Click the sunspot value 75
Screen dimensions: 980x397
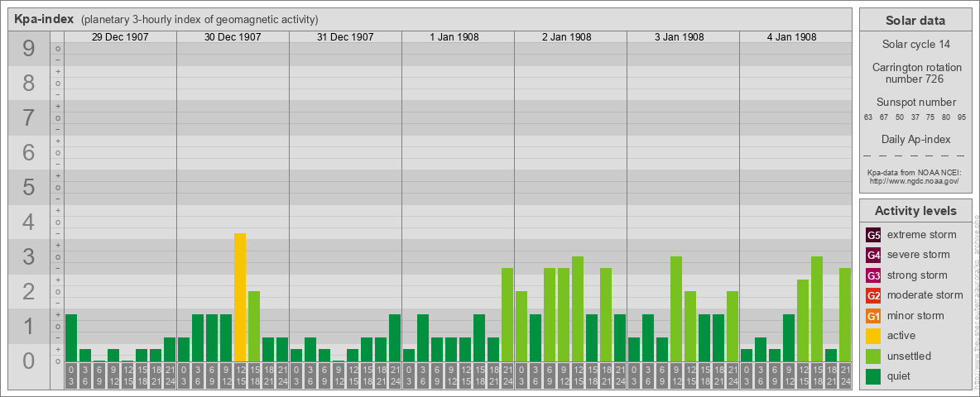point(930,117)
